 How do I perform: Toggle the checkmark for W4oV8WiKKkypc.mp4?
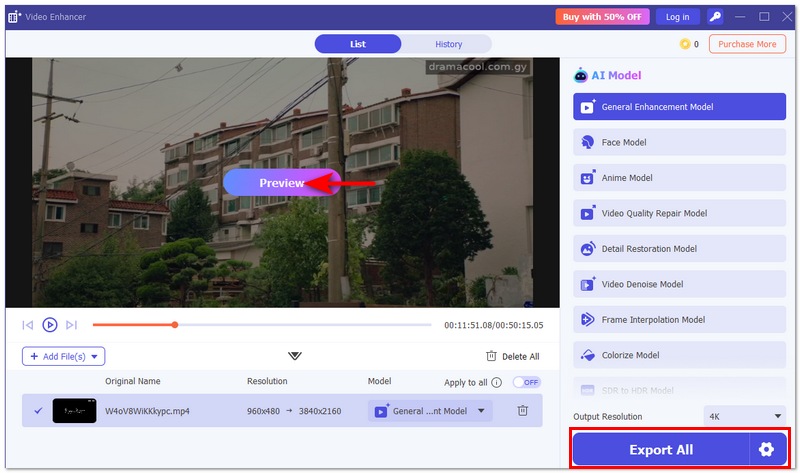click(38, 410)
